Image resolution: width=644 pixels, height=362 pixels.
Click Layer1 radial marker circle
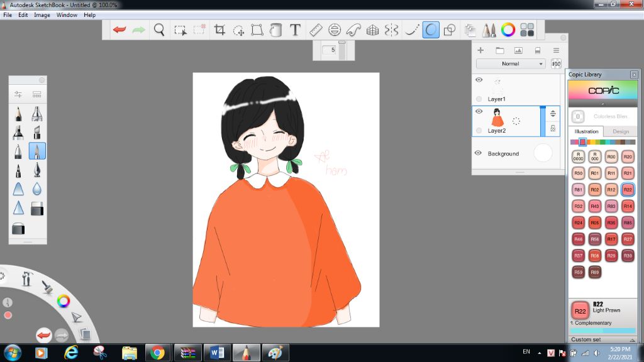click(x=479, y=99)
